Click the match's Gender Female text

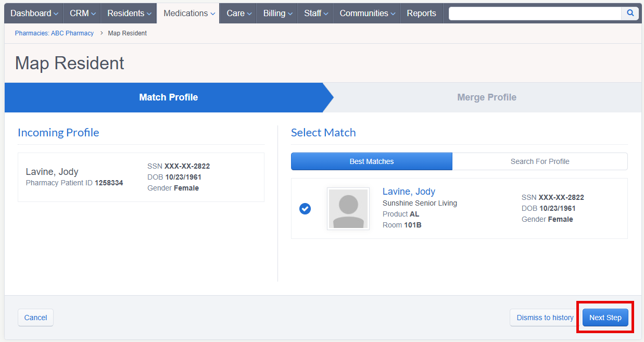(x=547, y=219)
